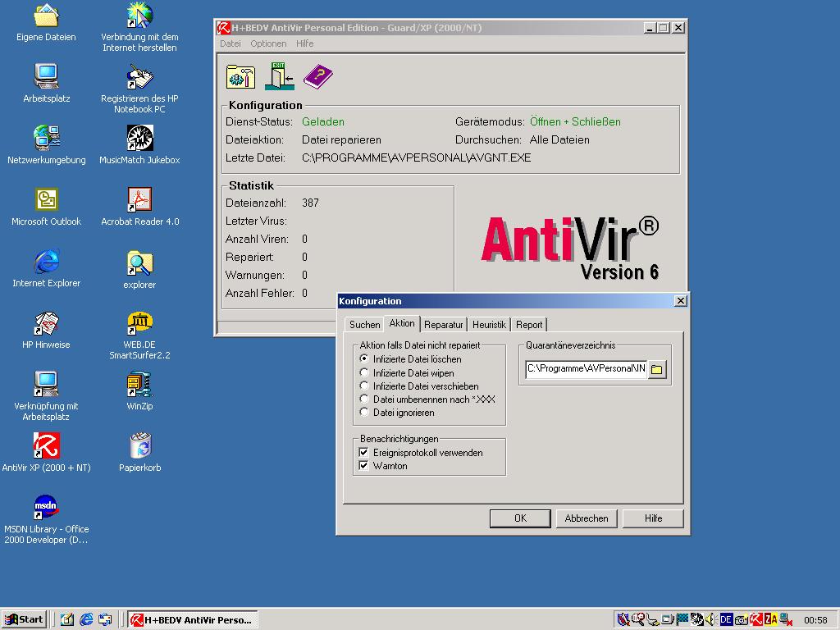Screen dimensions: 840x630
Task: Open the purple help book icon
Action: (318, 76)
